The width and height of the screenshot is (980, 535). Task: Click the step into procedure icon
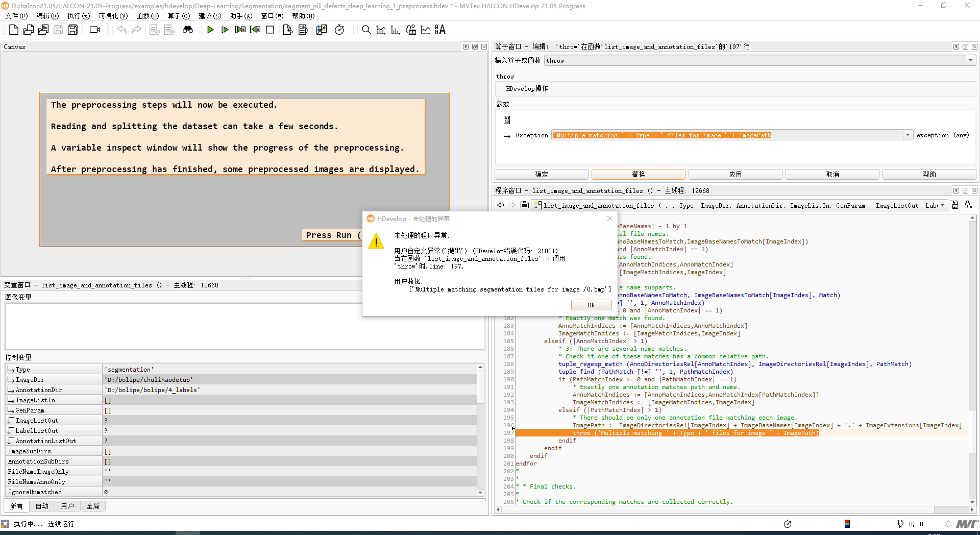tap(288, 30)
